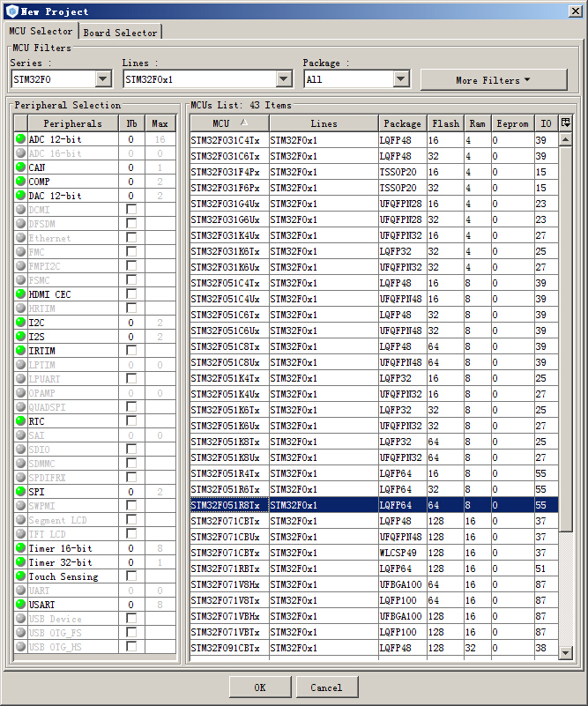Click green indicator next to Timer 16-bit
Viewport: 588px width, 706px height.
[x=20, y=548]
